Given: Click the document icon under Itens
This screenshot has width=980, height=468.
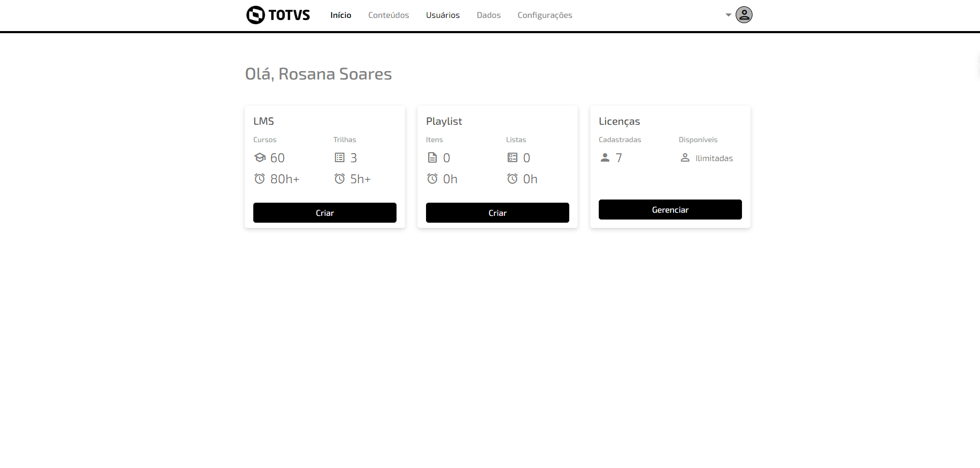Looking at the screenshot, I should pos(432,157).
